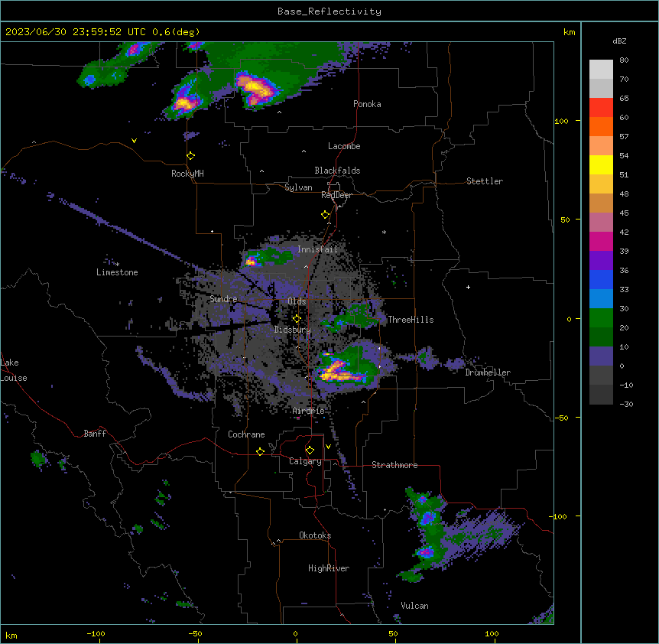Click the white asterisk marker above Limestone

117,265
